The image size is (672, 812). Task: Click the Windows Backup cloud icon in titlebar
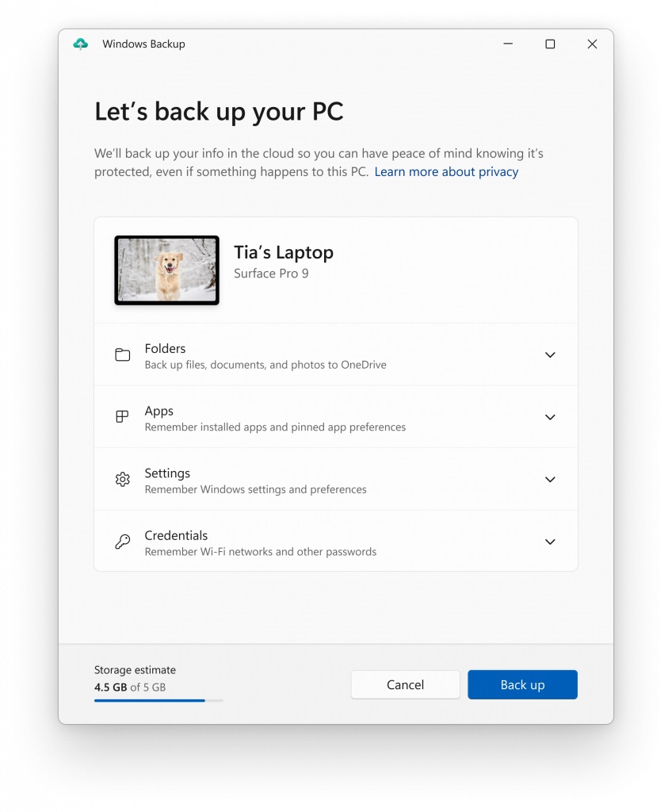[80, 44]
